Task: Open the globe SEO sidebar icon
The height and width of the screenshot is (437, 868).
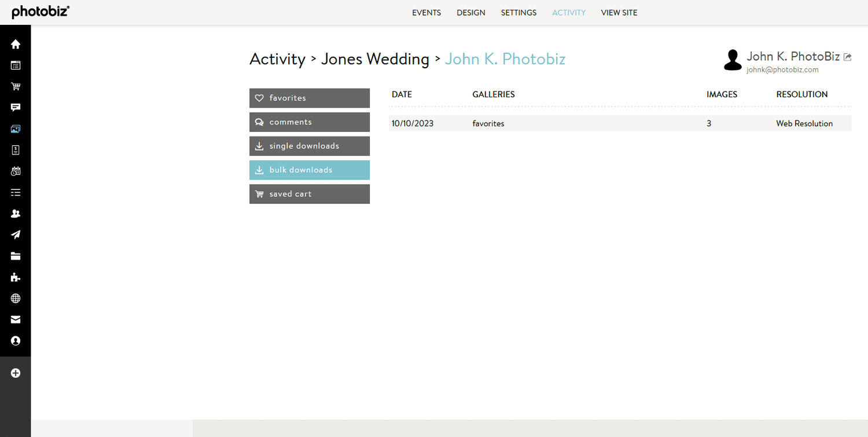Action: pos(16,298)
